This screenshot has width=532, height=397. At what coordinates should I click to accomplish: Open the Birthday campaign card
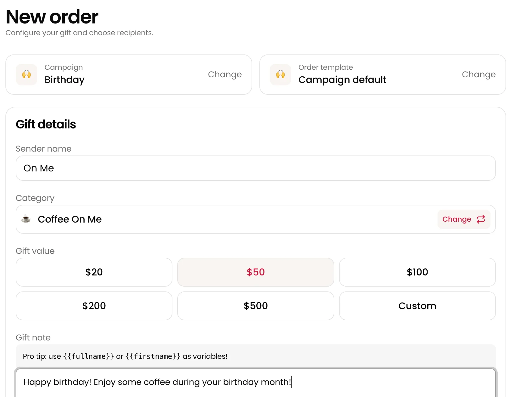[x=129, y=75]
